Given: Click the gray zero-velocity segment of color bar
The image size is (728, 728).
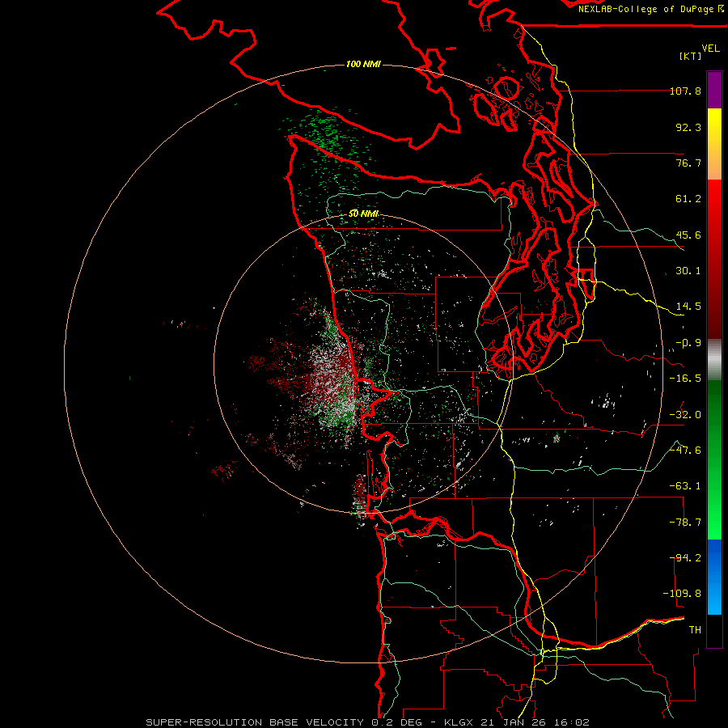Looking at the screenshot, I should tap(714, 360).
